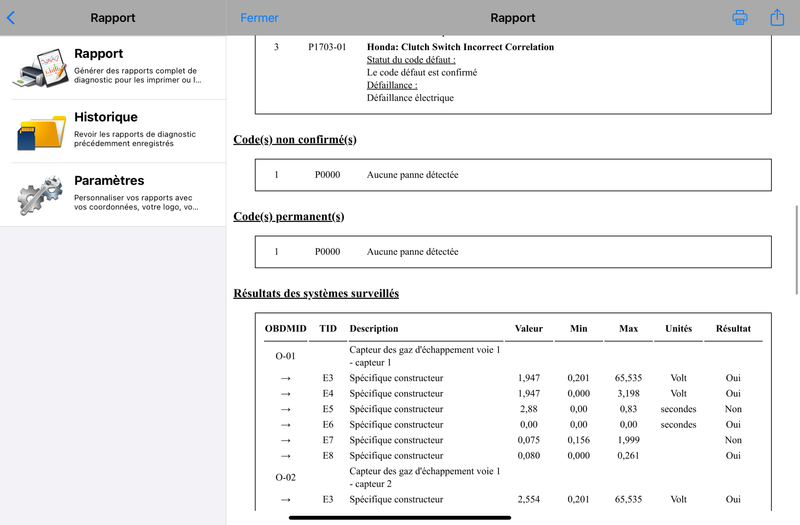Image resolution: width=800 pixels, height=525 pixels.
Task: Close the report with Fermer
Action: pyautogui.click(x=259, y=18)
